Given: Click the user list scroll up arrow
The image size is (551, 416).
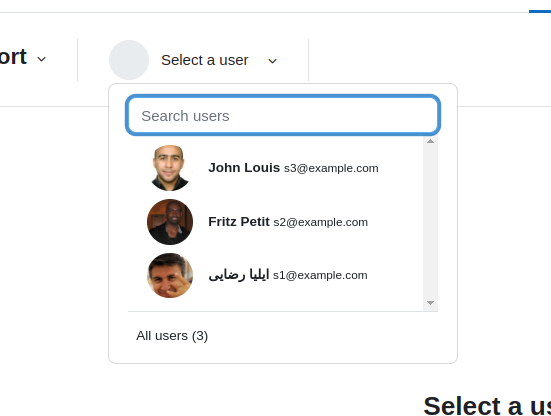Looking at the screenshot, I should (x=430, y=141).
